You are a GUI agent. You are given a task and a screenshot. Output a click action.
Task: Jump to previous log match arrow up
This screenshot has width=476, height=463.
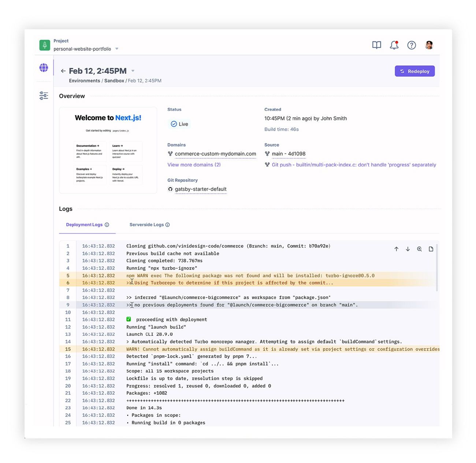click(x=396, y=249)
